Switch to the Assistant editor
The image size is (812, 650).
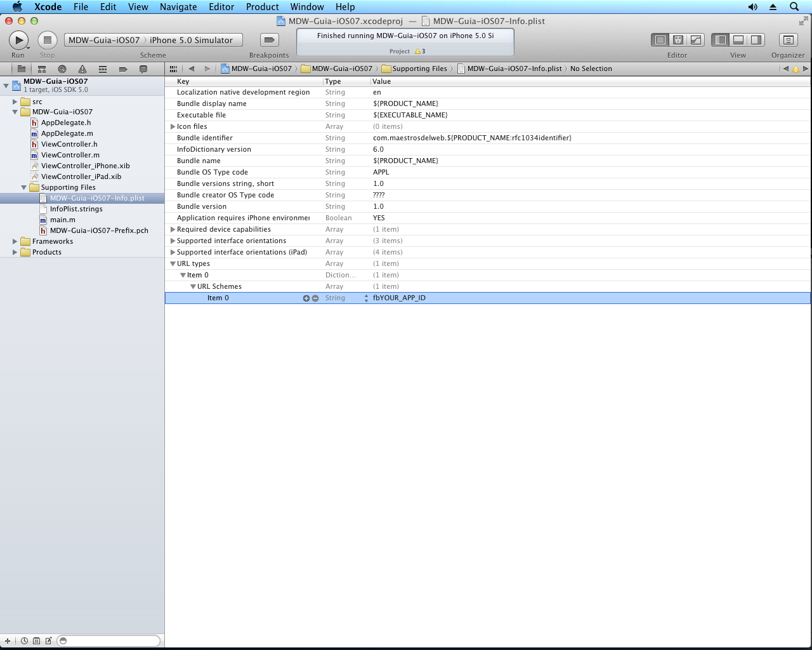pos(678,40)
